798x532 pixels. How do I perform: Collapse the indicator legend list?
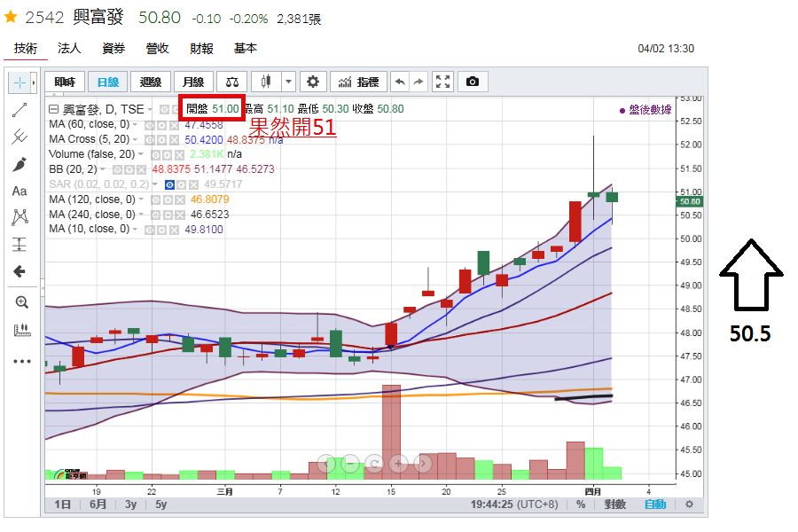[x=53, y=109]
